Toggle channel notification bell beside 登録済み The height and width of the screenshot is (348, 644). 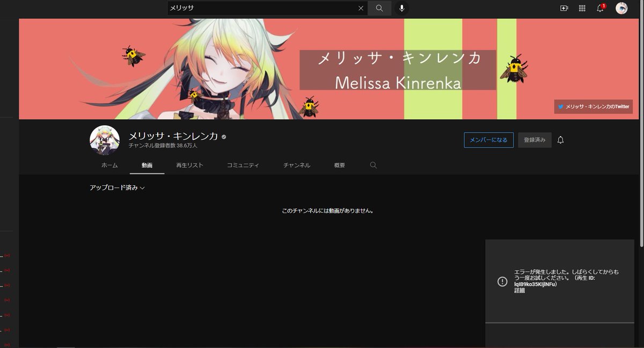(560, 140)
